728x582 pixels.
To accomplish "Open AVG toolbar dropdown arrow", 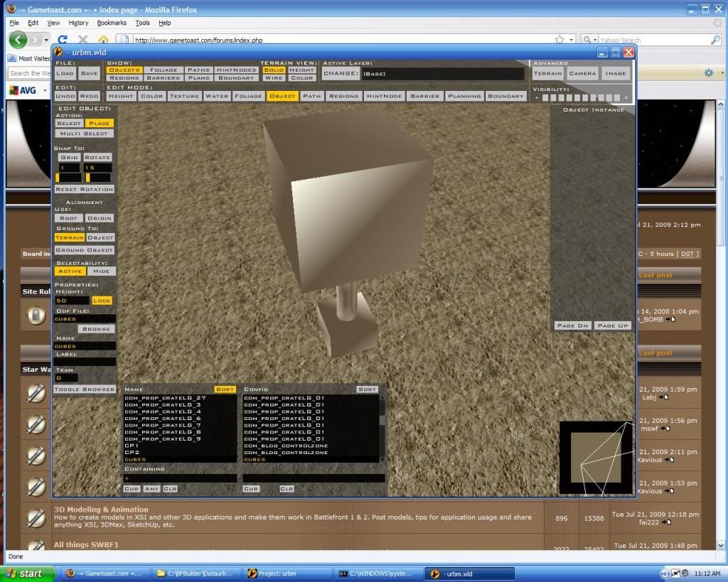I will coord(45,90).
